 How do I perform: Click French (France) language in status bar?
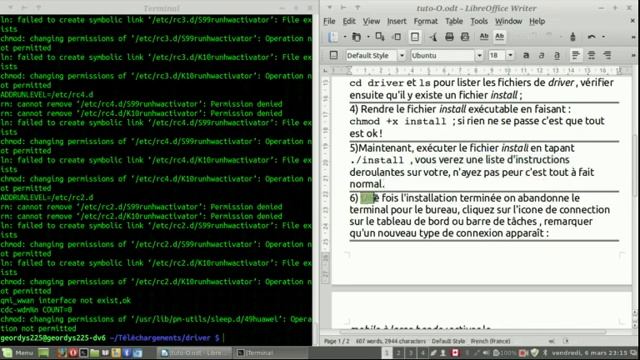[x=490, y=341]
